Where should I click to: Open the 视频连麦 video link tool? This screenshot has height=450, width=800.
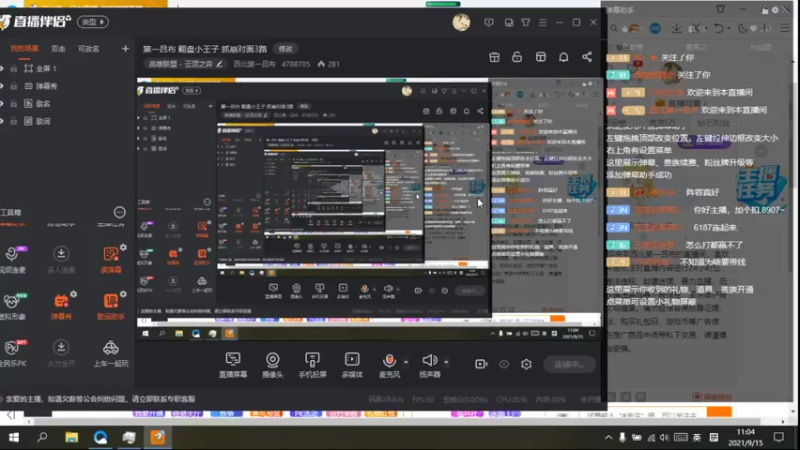tap(13, 260)
